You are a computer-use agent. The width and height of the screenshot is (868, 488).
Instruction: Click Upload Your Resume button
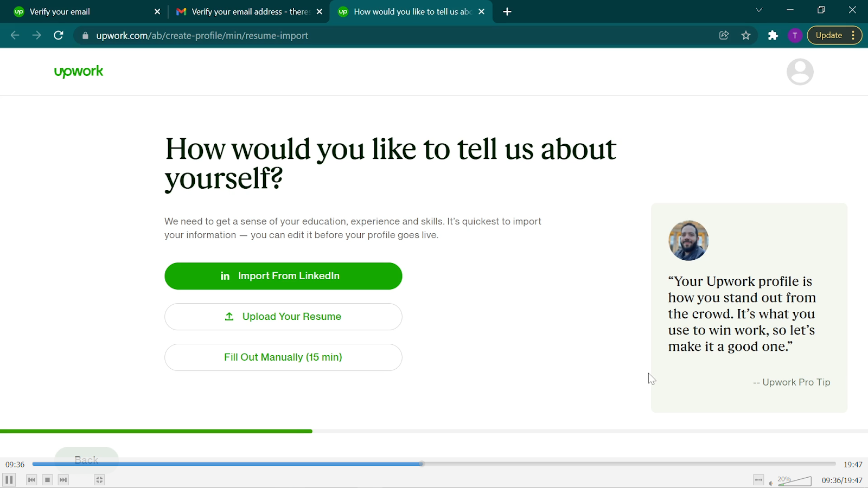(283, 317)
